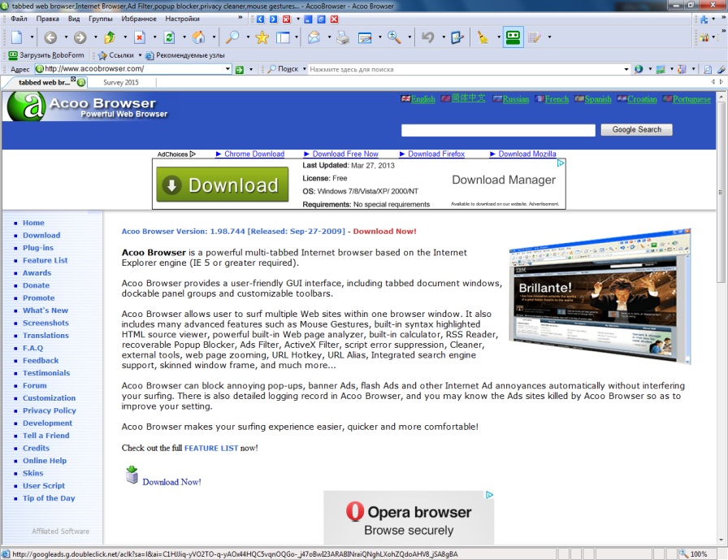Go to the Home page icon
728x560 pixels.
pyautogui.click(x=199, y=37)
